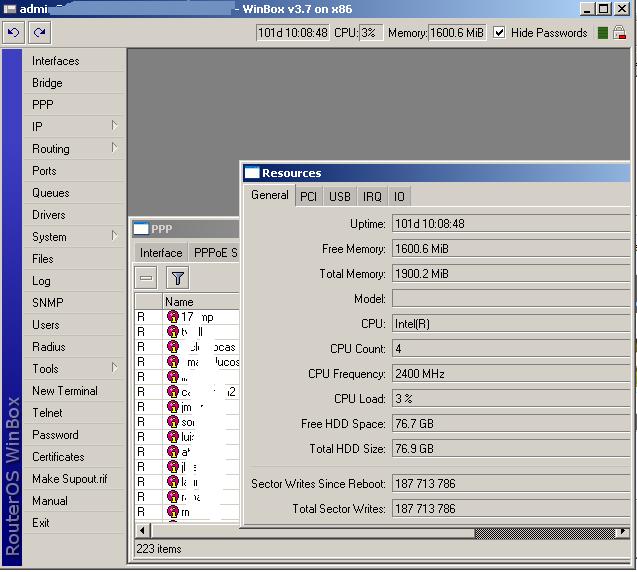Click the CPU field showing Intel(R)
Viewport: 637px width, 572px height.
pos(511,324)
